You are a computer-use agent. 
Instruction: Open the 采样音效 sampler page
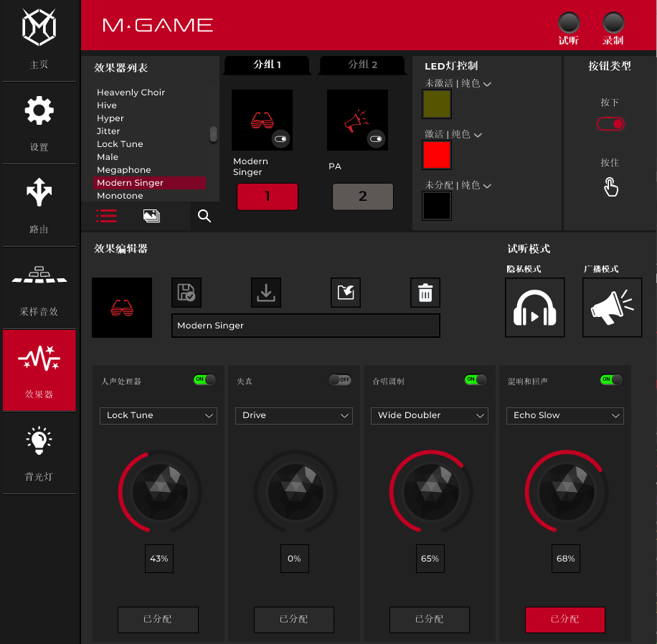pyautogui.click(x=39, y=275)
